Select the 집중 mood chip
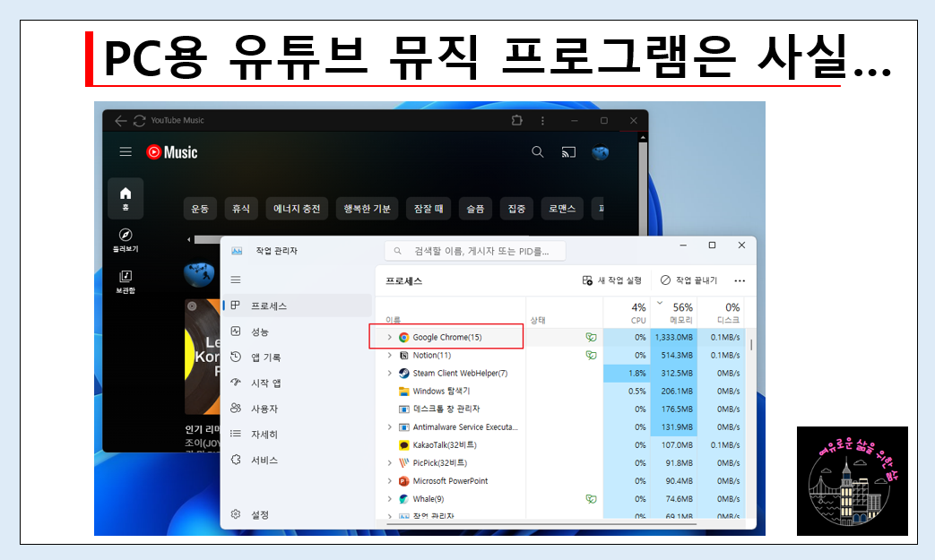 point(516,209)
